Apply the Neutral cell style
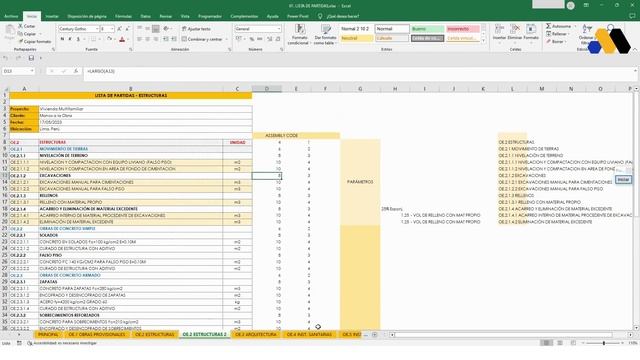The width and height of the screenshot is (640, 360). tap(356, 38)
